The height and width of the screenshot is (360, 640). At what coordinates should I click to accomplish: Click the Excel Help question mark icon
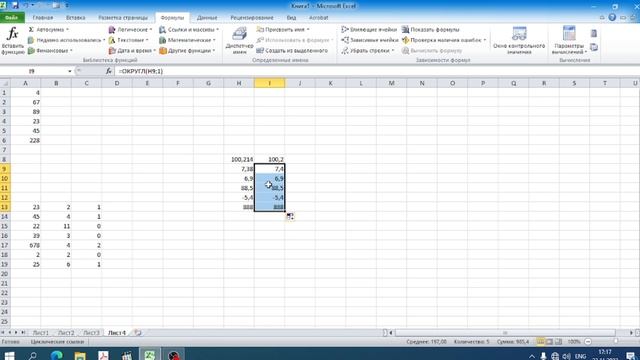tap(612, 17)
